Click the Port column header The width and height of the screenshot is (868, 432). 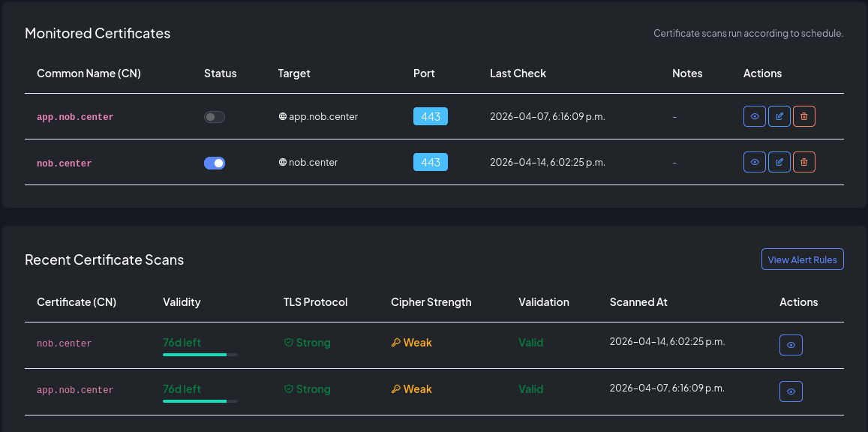click(424, 73)
